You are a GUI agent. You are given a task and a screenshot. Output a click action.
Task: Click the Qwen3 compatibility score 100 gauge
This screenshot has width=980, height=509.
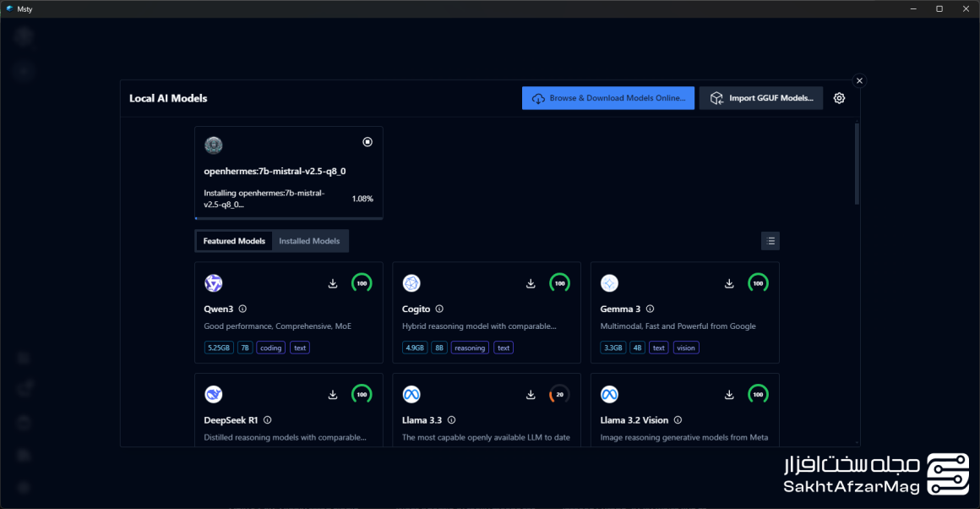coord(362,283)
